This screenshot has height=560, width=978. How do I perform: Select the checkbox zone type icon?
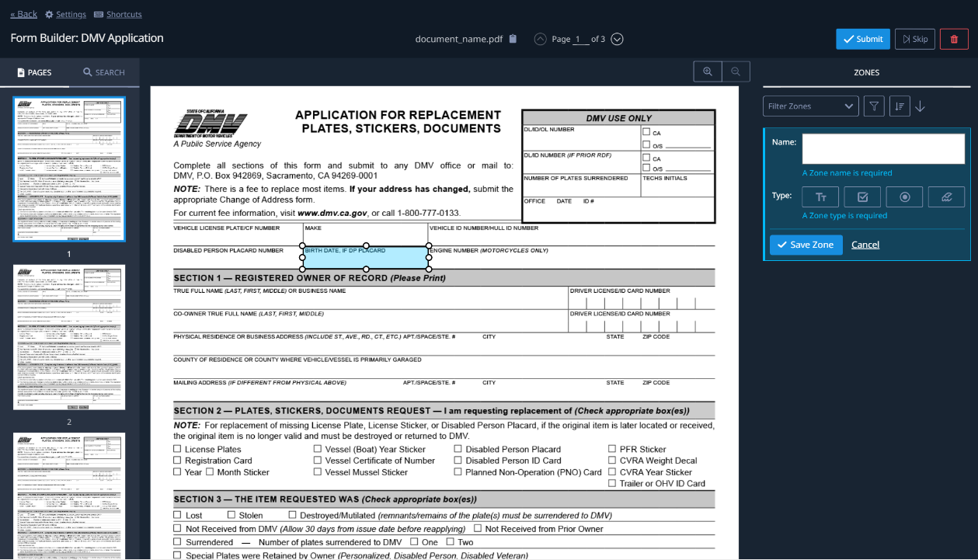862,197
